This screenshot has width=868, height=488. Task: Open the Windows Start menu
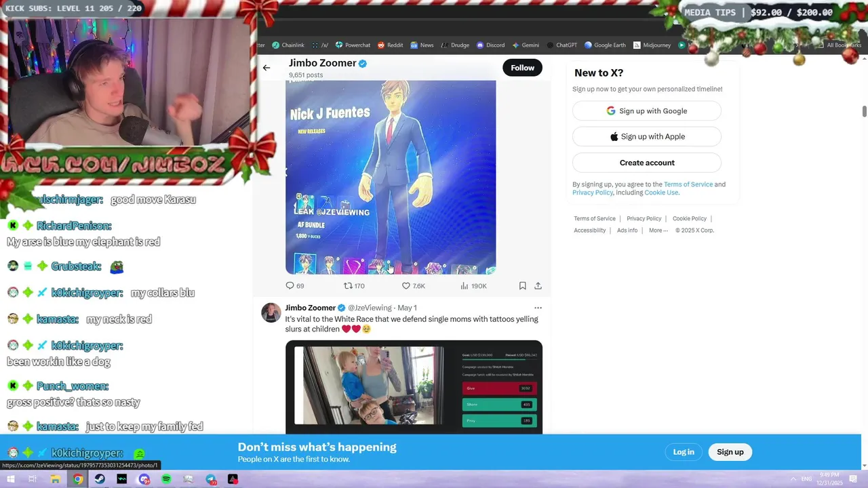click(x=10, y=479)
